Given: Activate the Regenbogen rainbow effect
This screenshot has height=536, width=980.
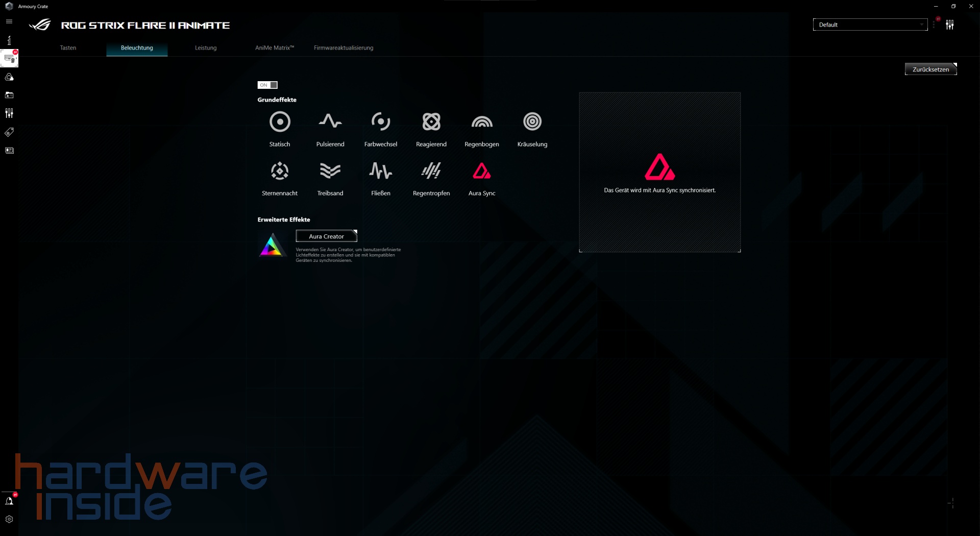Looking at the screenshot, I should pyautogui.click(x=482, y=122).
